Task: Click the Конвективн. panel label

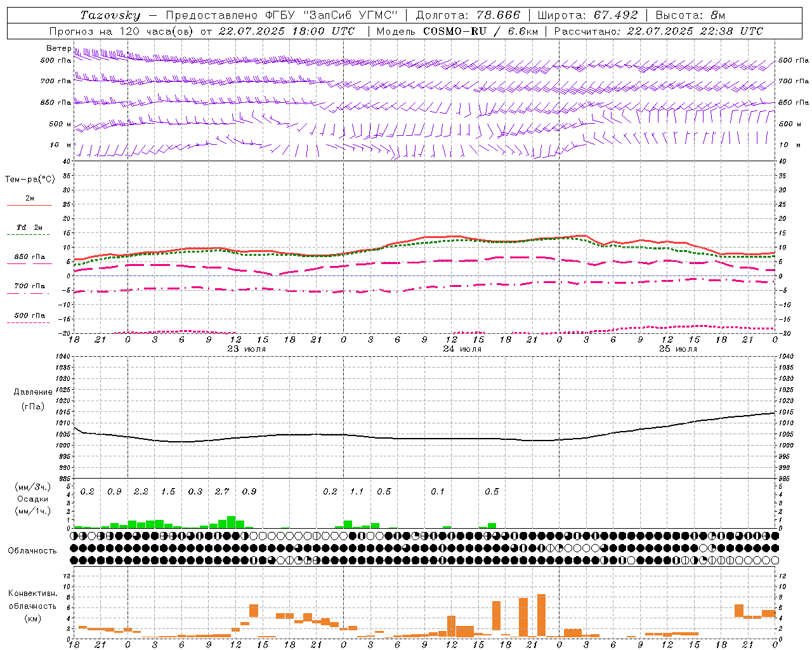Action: pyautogui.click(x=33, y=594)
